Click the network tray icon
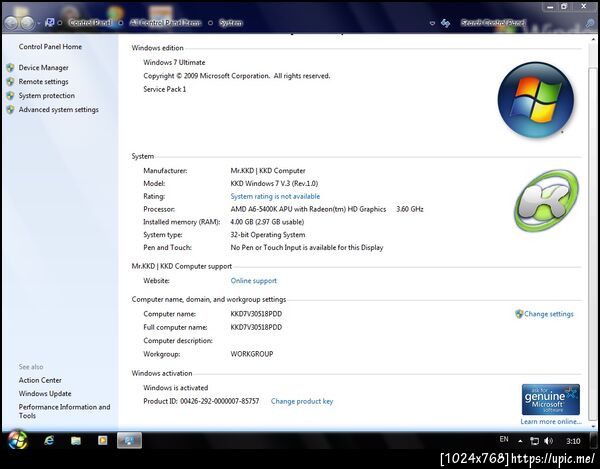The height and width of the screenshot is (469, 600). [x=534, y=441]
